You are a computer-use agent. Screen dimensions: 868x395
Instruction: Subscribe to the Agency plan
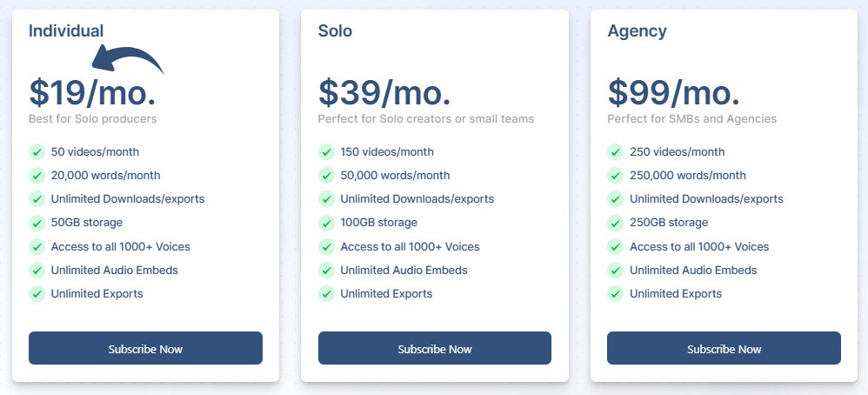pyautogui.click(x=724, y=348)
